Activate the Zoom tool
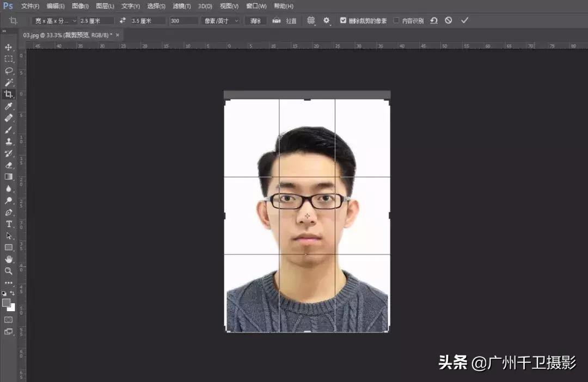The height and width of the screenshot is (382, 588). (x=9, y=272)
